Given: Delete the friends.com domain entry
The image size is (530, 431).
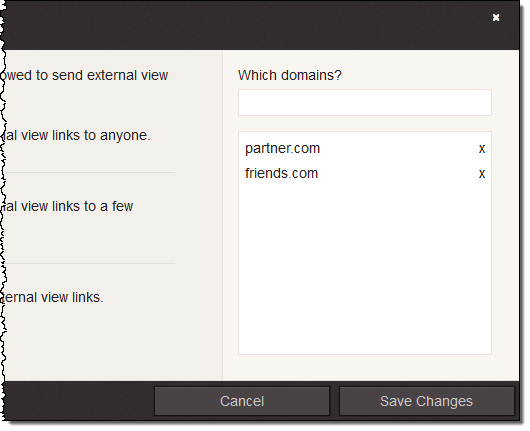Looking at the screenshot, I should coord(482,174).
